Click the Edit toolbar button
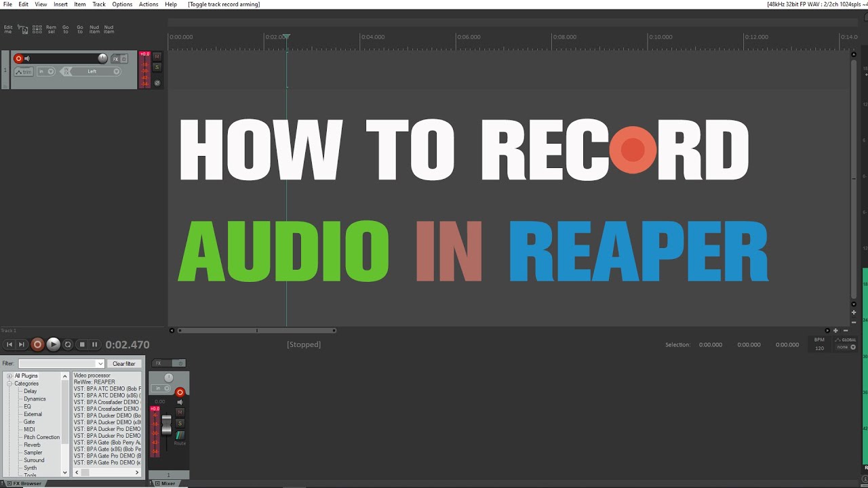 pyautogui.click(x=8, y=29)
